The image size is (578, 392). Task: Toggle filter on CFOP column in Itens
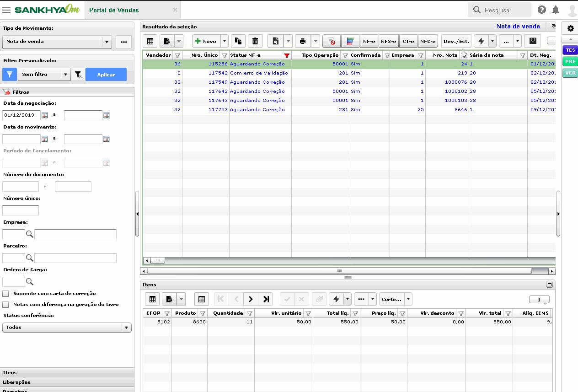pos(167,313)
